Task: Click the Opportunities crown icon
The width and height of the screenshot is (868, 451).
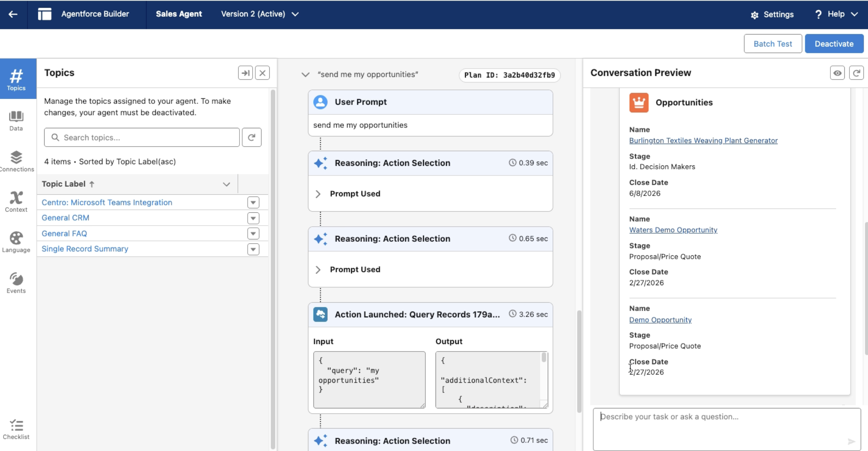Action: (x=639, y=103)
